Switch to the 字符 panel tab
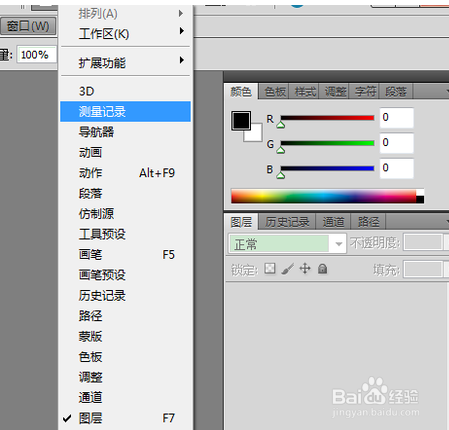Image resolution: width=449 pixels, height=430 pixels. 365,91
